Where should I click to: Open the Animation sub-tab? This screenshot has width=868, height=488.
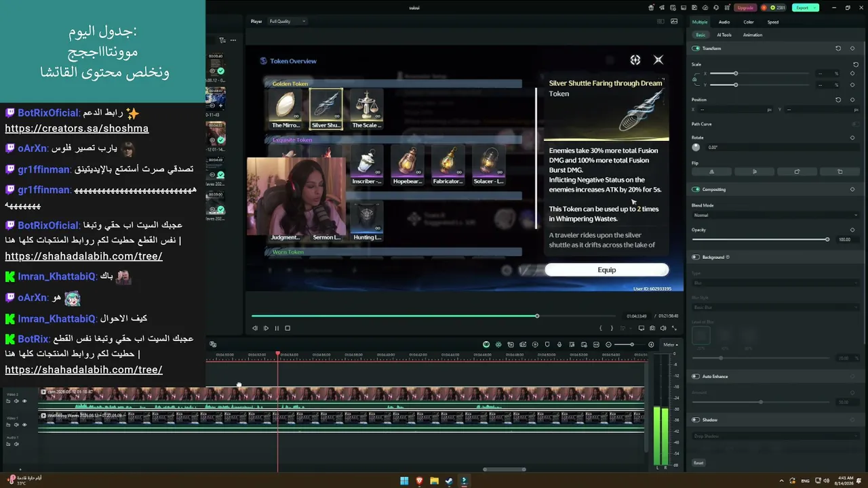tap(753, 35)
